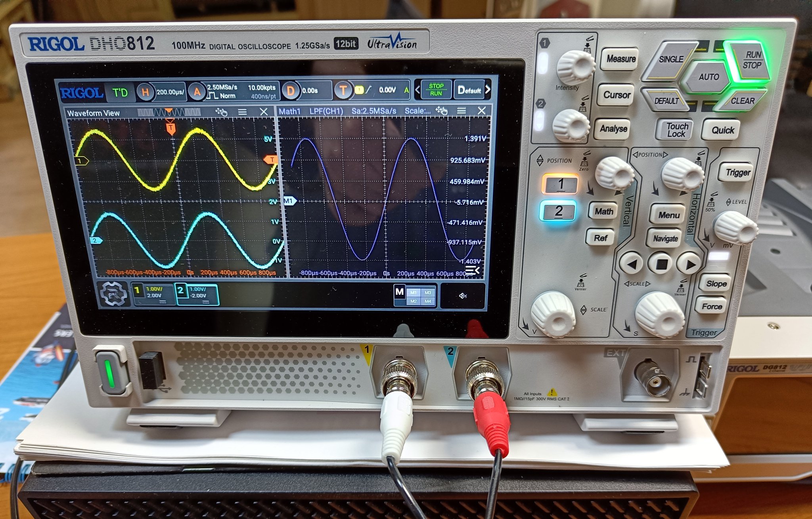Screen dimensions: 812x519
Task: Select M3 in the math grid
Action: click(428, 292)
